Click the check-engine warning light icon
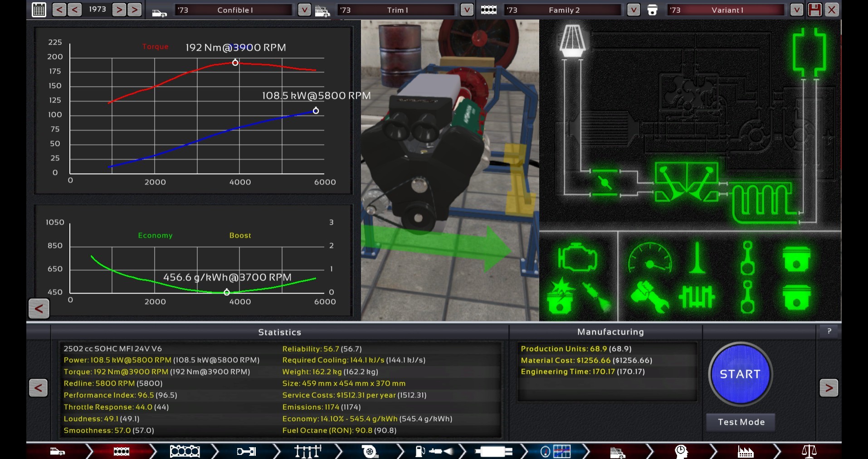The image size is (868, 459). (577, 259)
